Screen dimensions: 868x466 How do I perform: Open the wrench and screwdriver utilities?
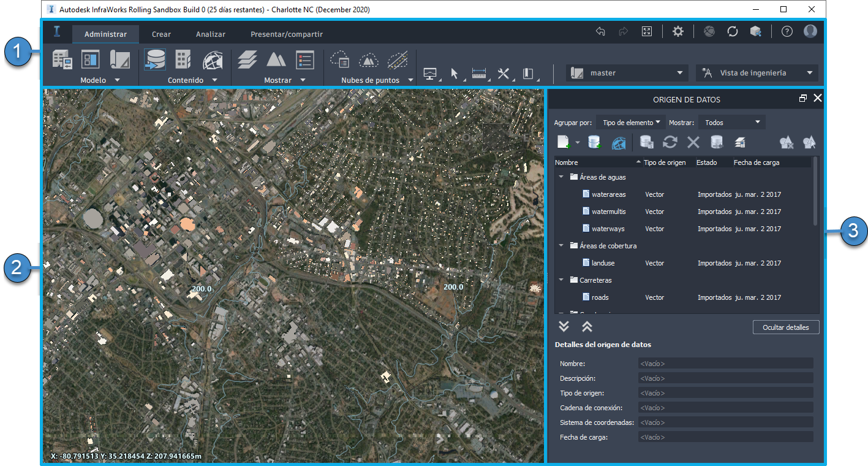(504, 74)
